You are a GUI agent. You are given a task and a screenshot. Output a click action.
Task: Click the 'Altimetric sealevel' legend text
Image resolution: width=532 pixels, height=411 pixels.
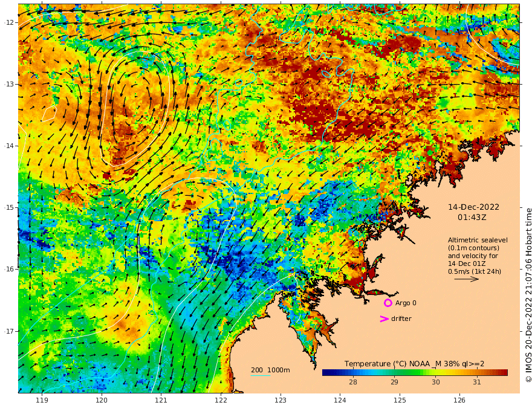click(478, 240)
